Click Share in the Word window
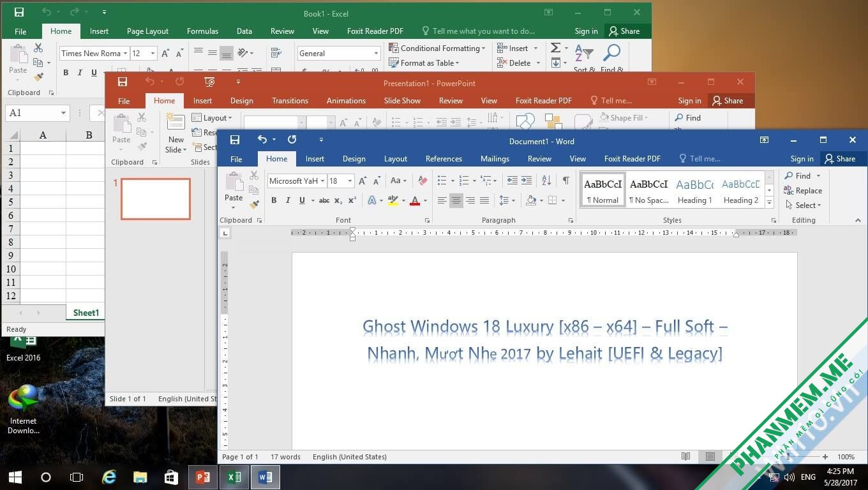868x490 pixels. (x=840, y=159)
